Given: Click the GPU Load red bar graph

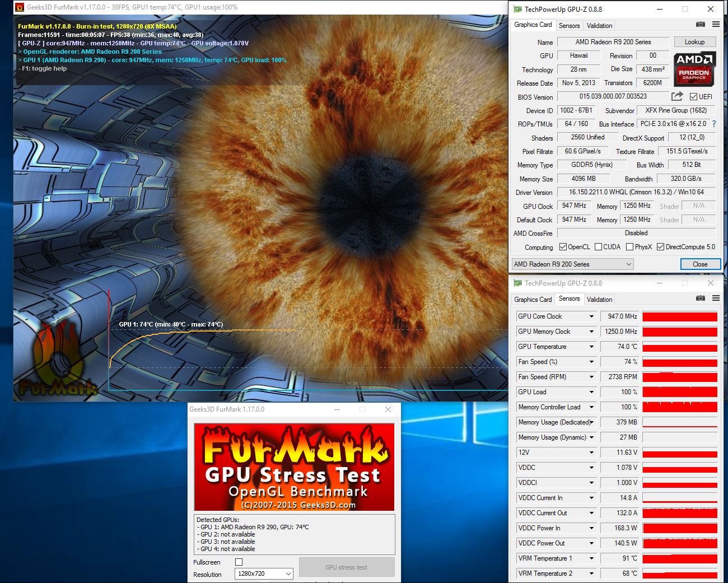Looking at the screenshot, I should (x=679, y=392).
